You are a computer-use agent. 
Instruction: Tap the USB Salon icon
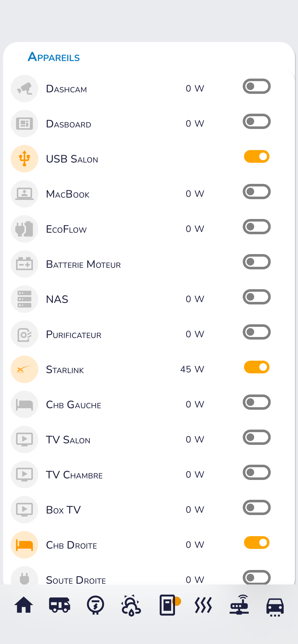(x=24, y=159)
